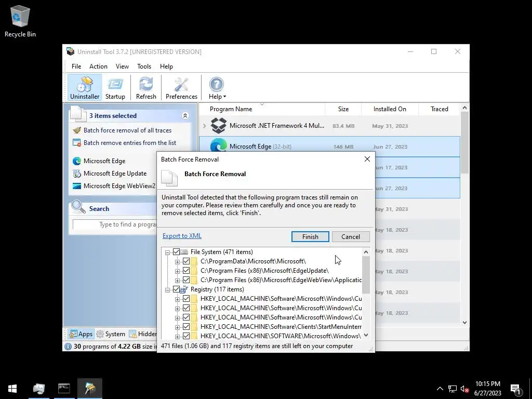Screen dimensions: 532x399
Task: Expand the StartMenuInternet registry key node
Action: point(177,327)
